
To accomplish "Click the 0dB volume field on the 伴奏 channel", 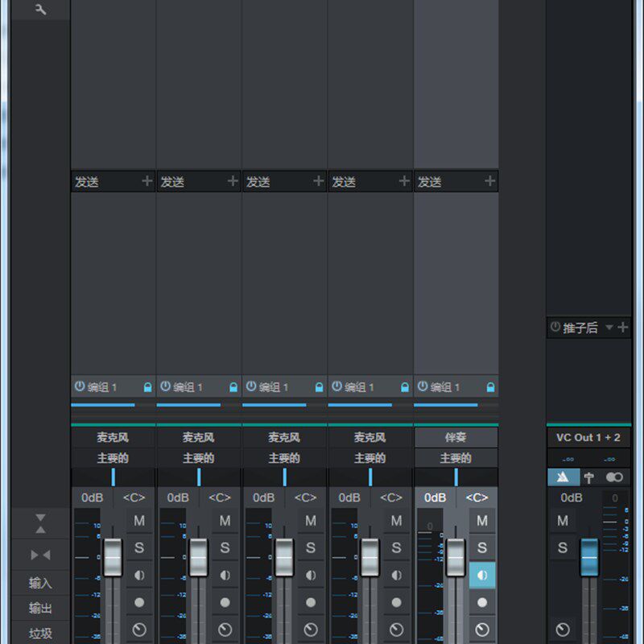I will 436,497.
